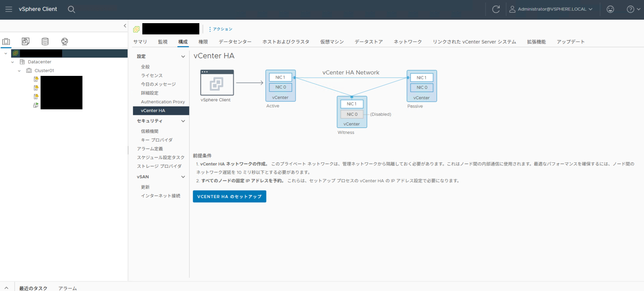644x291 pixels.
Task: Collapse the Datacenter tree node
Action: click(x=13, y=62)
